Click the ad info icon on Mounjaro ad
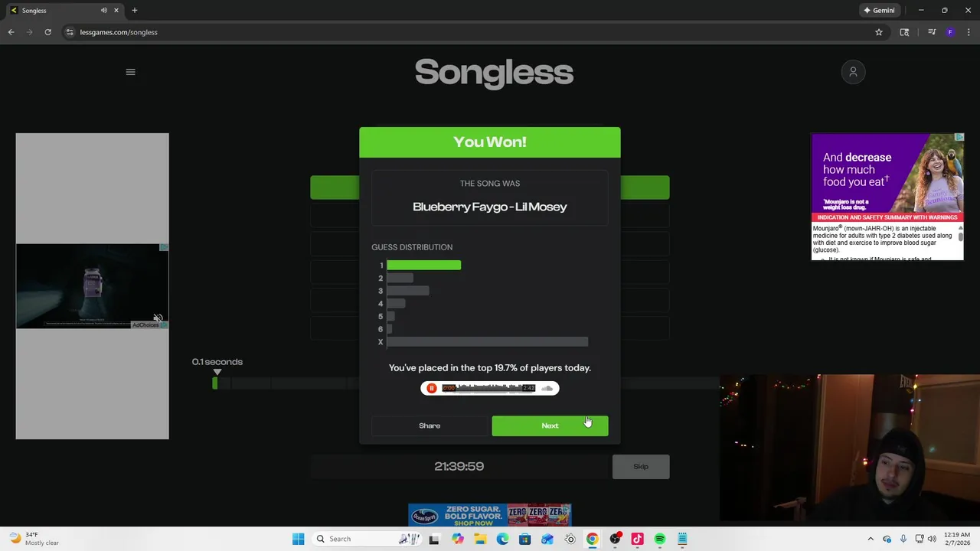Image resolution: width=980 pixels, height=551 pixels. (x=959, y=137)
